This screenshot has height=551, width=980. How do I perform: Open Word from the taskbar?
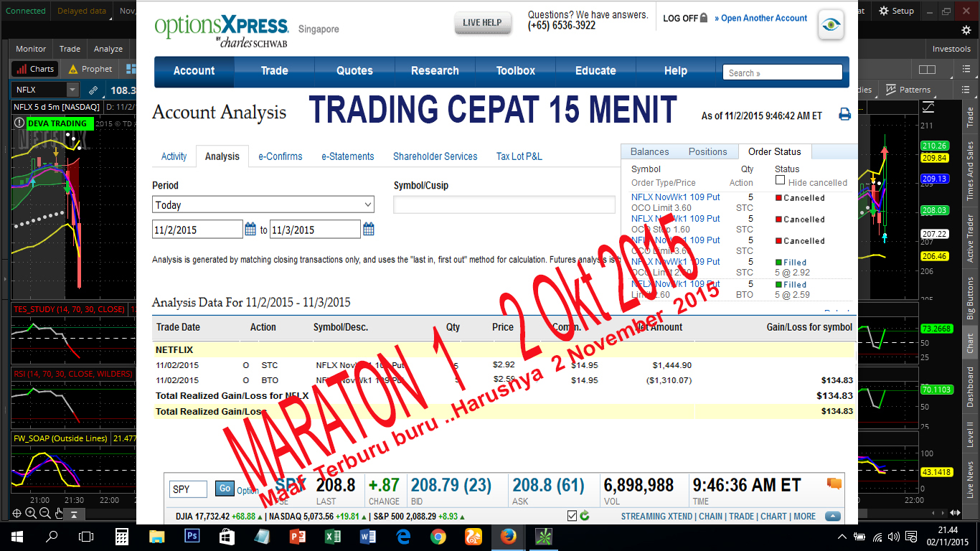pos(368,535)
